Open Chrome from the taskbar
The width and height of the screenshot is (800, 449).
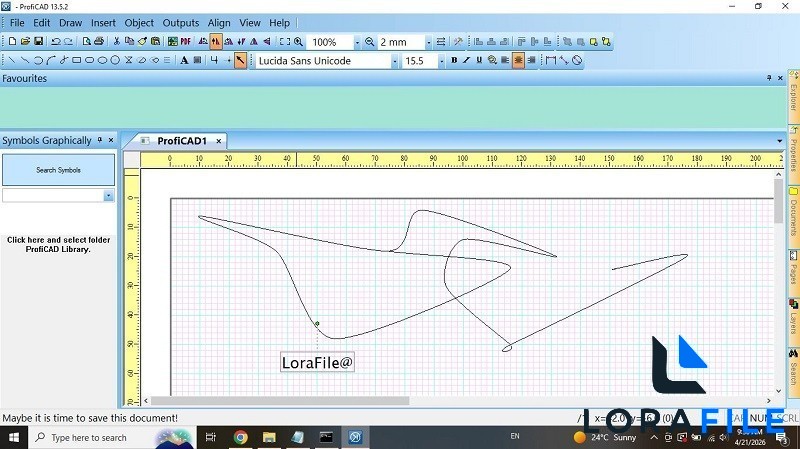coord(240,437)
